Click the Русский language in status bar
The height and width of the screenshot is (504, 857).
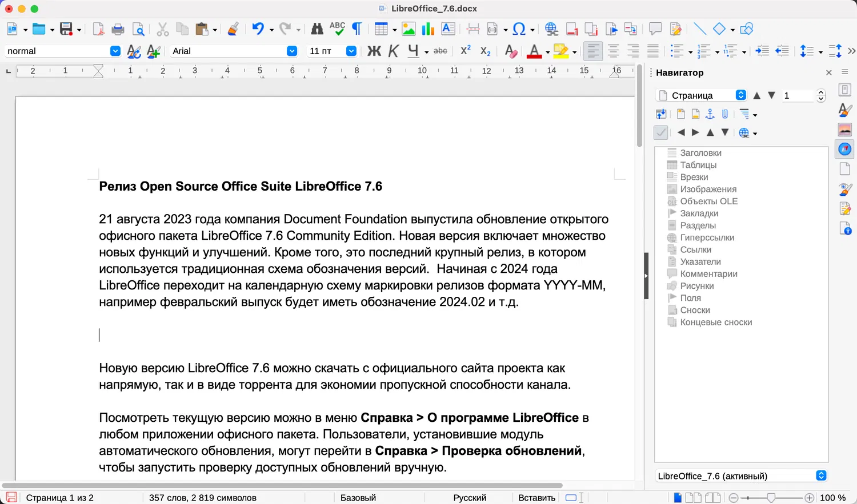coord(470,498)
